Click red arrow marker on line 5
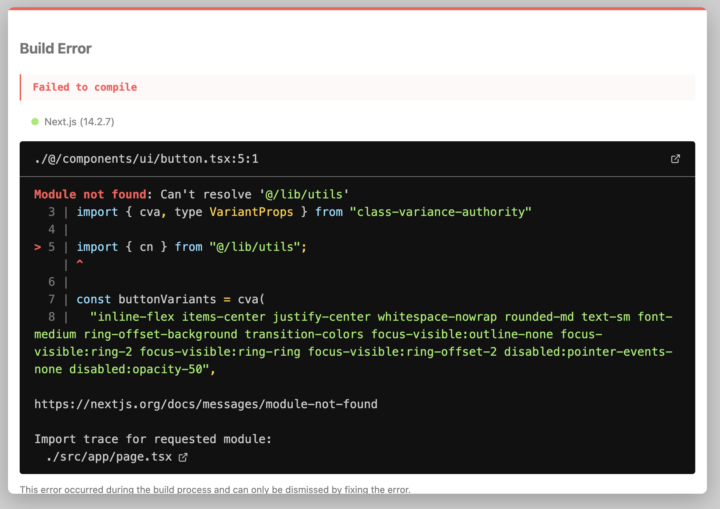This screenshot has height=509, width=720. pos(38,247)
